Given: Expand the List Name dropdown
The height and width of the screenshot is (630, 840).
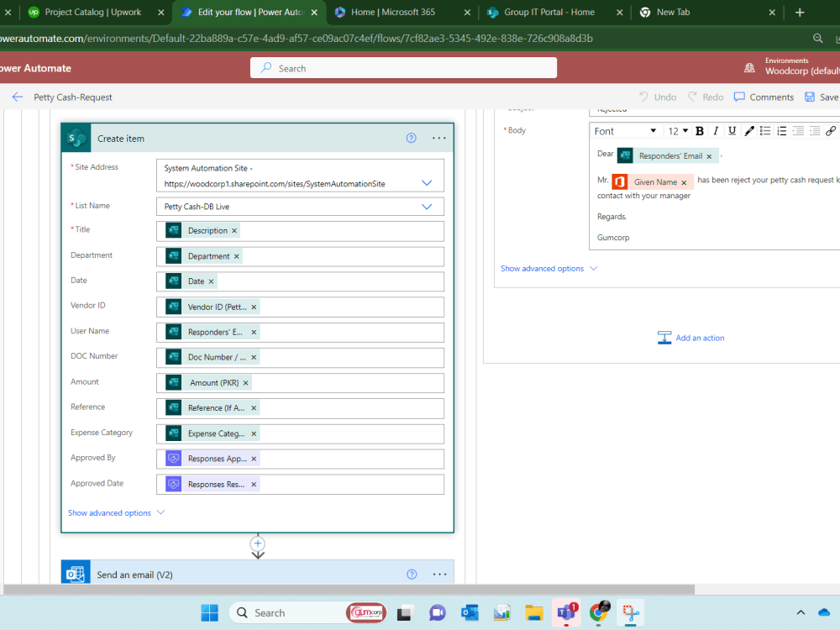Looking at the screenshot, I should click(x=427, y=207).
